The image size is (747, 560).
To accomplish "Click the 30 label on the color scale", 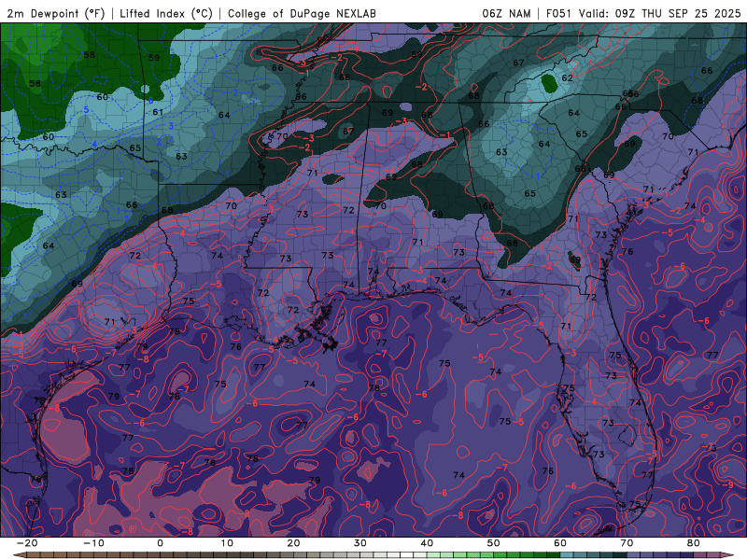I will tap(360, 543).
